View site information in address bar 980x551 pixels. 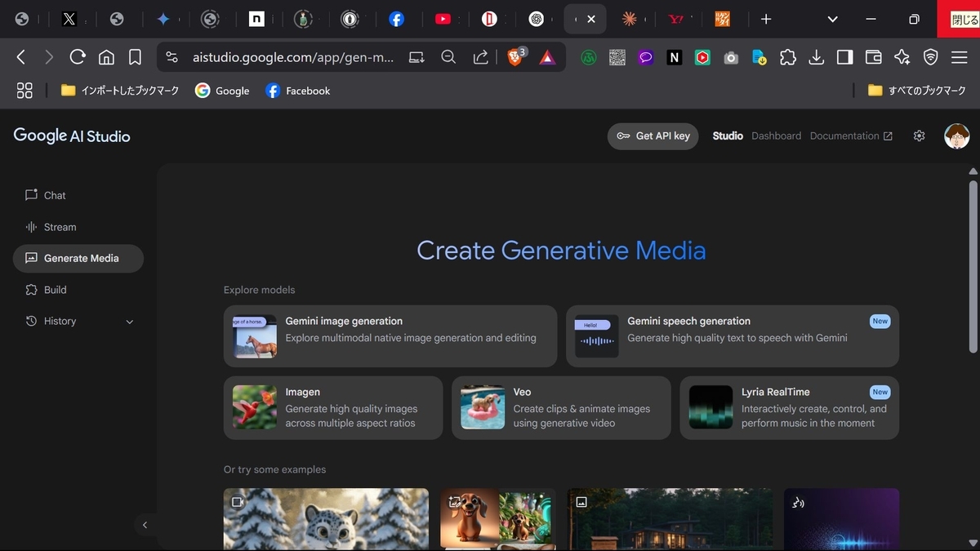(171, 57)
